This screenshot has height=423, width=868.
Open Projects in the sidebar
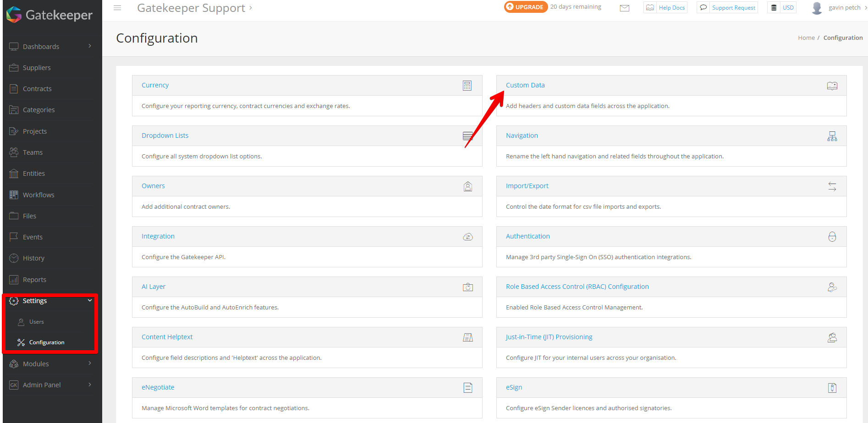click(x=35, y=131)
